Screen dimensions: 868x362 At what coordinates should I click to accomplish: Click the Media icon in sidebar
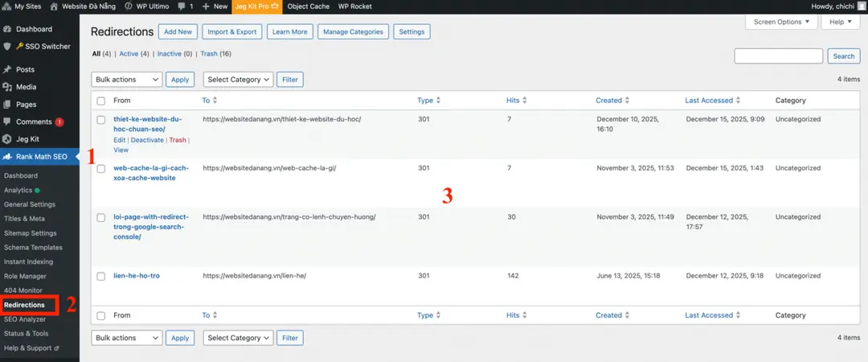pos(7,87)
